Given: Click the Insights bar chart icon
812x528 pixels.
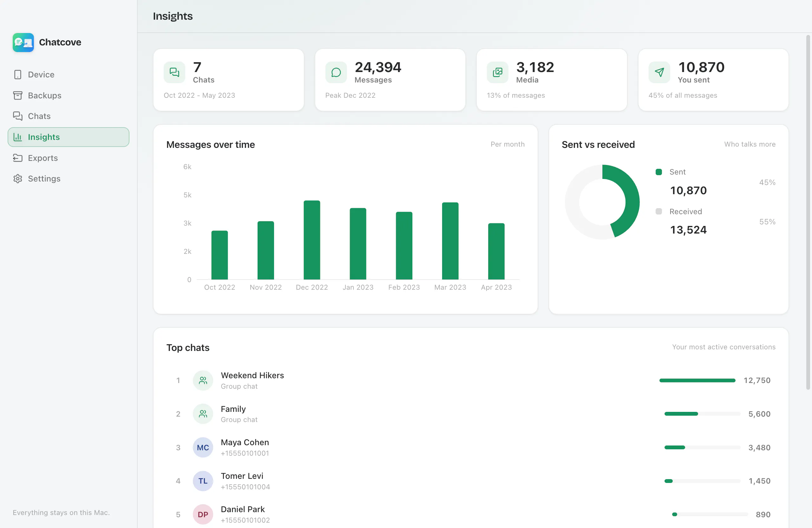Looking at the screenshot, I should tap(18, 137).
